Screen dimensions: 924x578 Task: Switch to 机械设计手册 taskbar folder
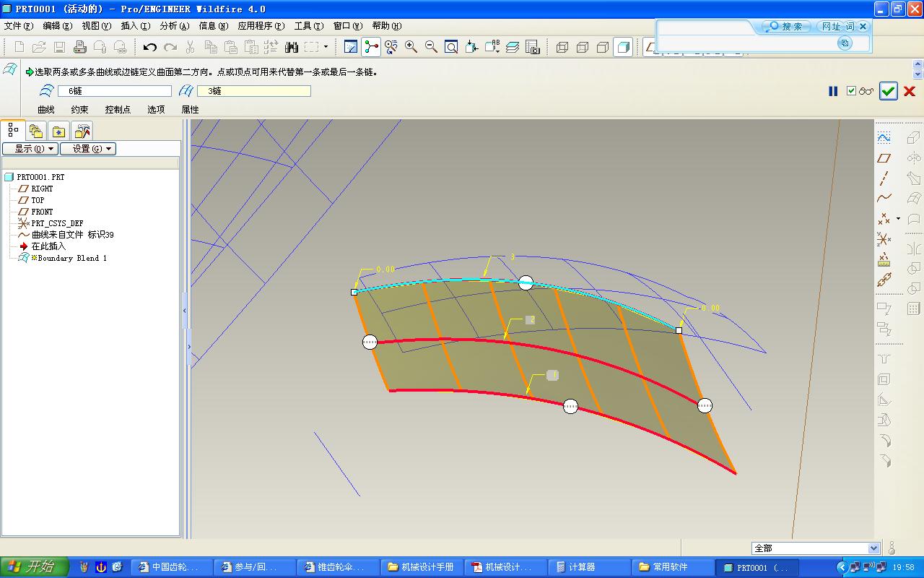[x=422, y=567]
